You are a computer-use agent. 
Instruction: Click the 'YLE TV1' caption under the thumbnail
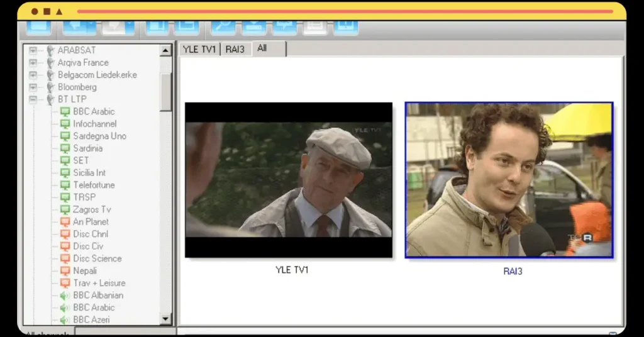click(292, 270)
